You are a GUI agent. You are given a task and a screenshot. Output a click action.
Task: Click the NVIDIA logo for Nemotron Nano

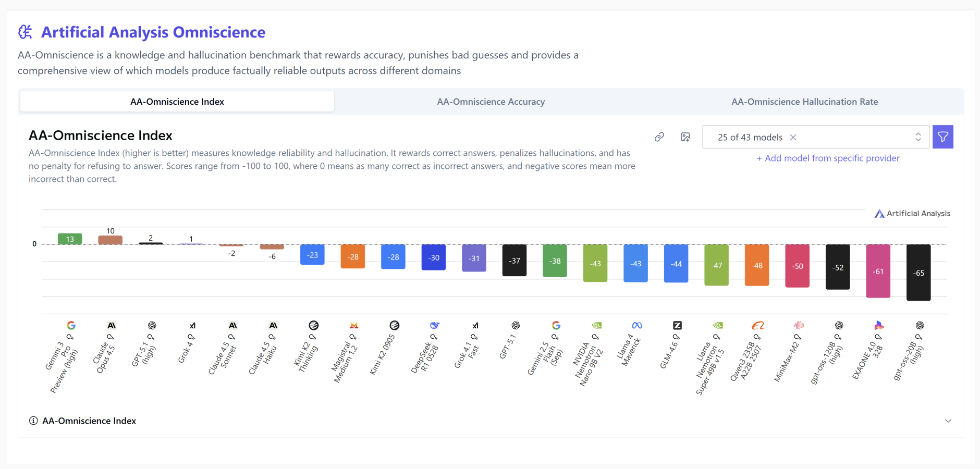click(596, 325)
